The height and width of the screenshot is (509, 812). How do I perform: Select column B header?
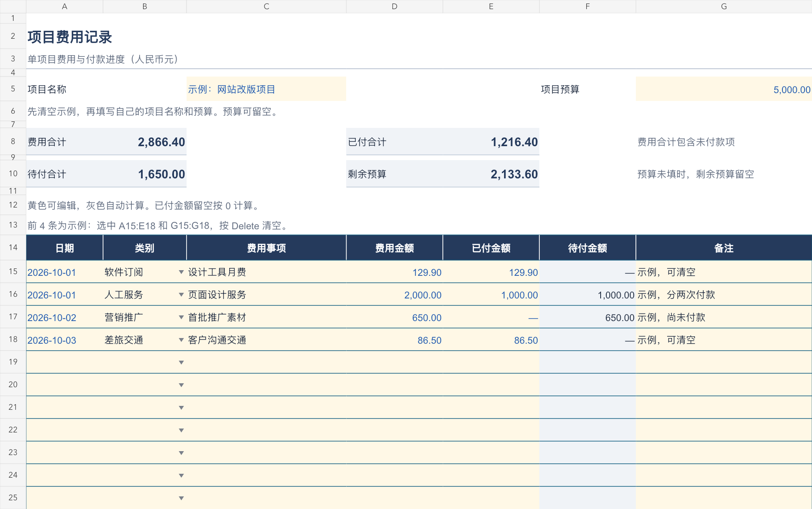point(144,7)
